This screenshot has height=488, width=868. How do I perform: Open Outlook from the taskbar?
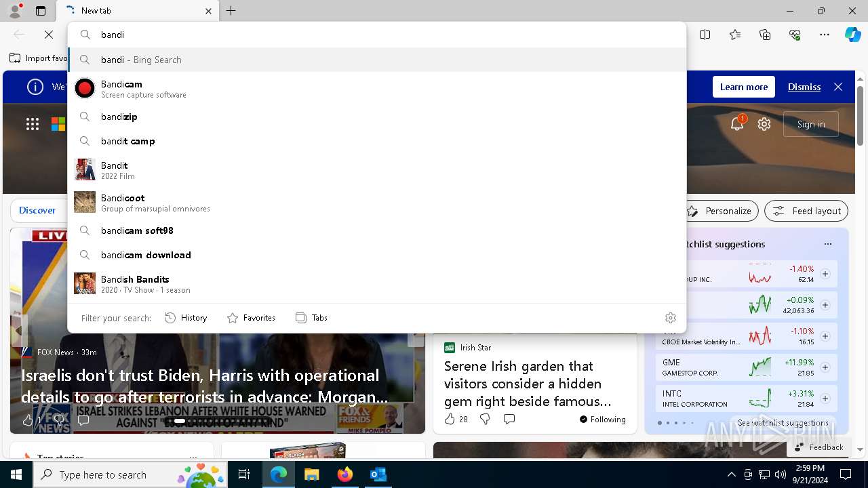point(378,474)
